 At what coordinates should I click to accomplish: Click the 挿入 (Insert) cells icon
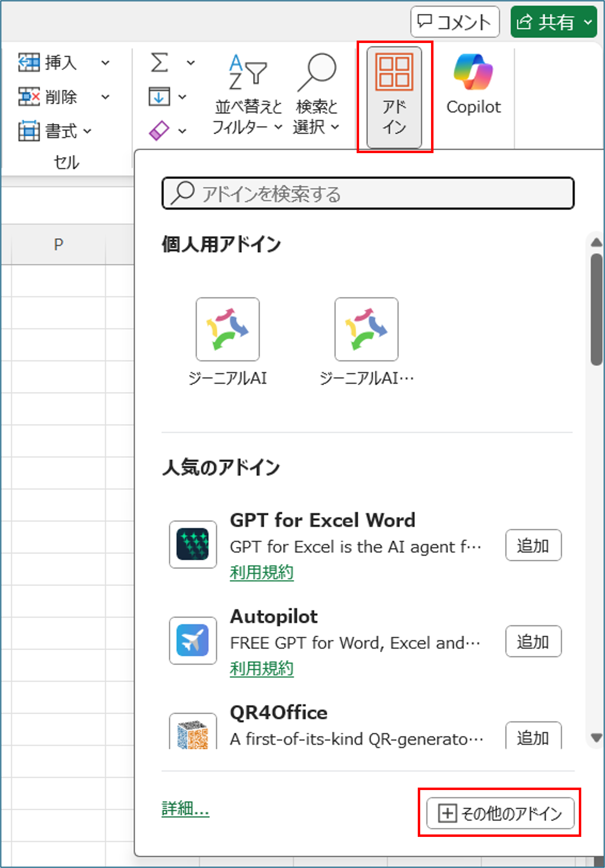29,62
